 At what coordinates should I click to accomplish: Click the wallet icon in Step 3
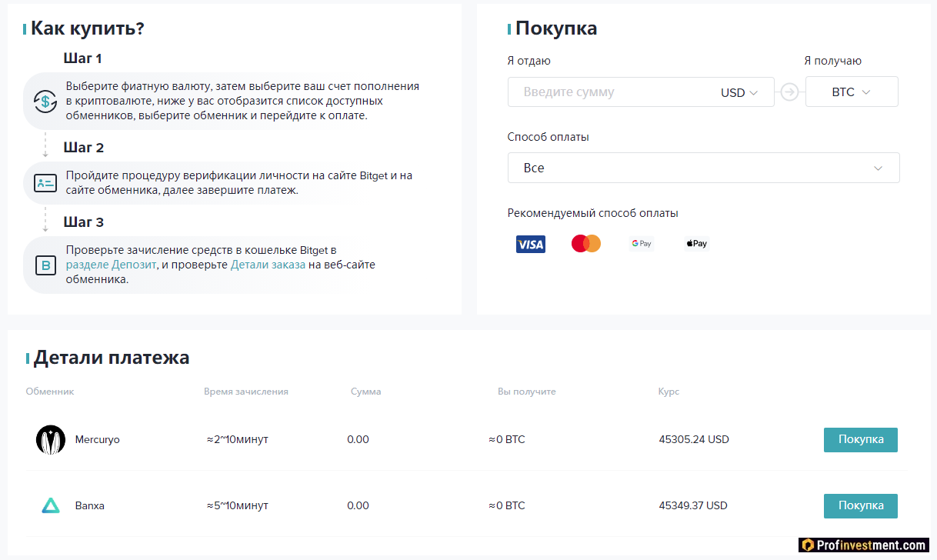click(x=45, y=265)
